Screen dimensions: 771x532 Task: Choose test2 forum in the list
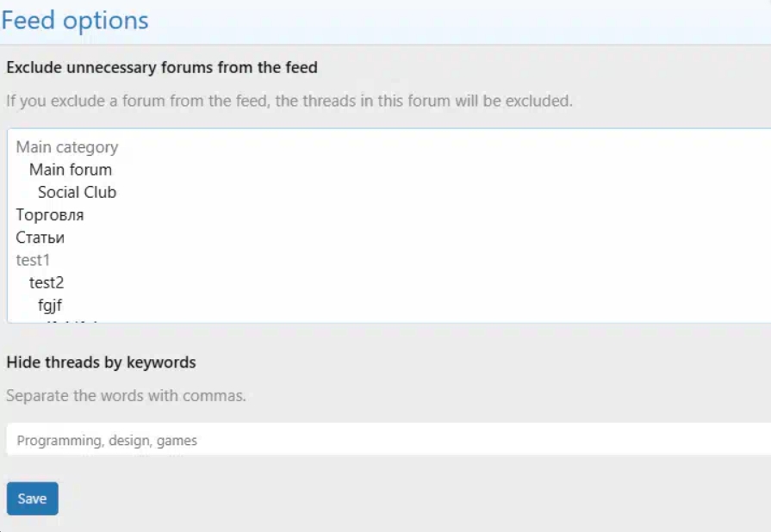[47, 281]
